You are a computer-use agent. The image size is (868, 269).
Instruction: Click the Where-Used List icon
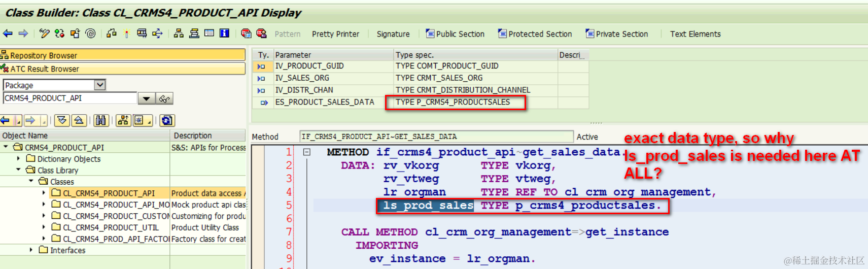point(142,33)
